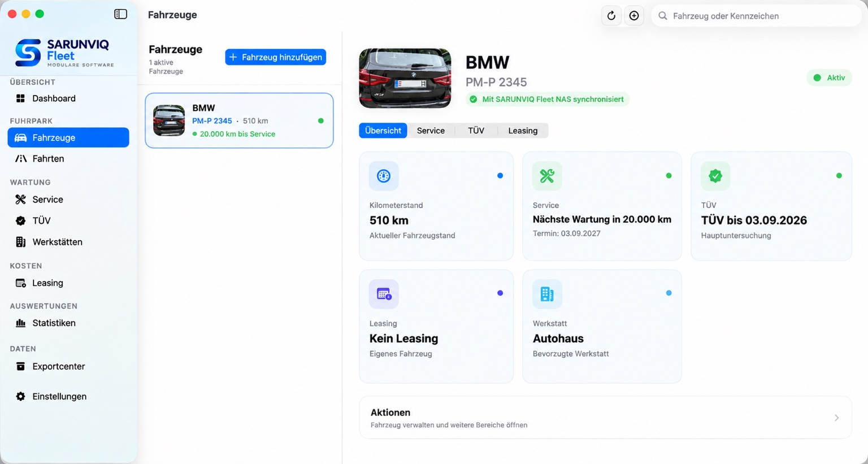The width and height of the screenshot is (868, 464).
Task: Click the BMW thumbnail in the vehicle list
Action: (x=169, y=120)
